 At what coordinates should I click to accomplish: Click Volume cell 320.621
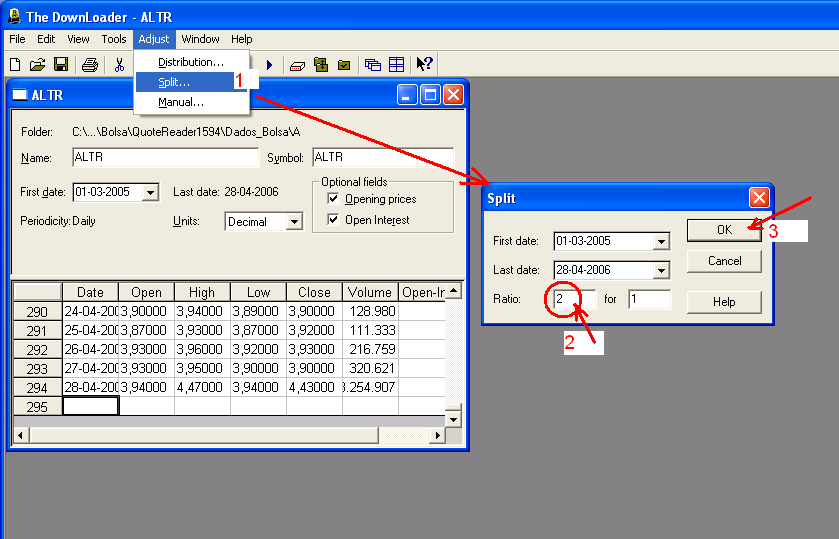(370, 368)
